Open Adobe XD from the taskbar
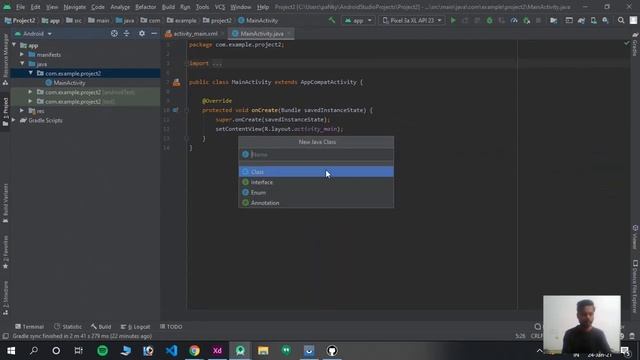The width and height of the screenshot is (640, 360). pos(217,351)
